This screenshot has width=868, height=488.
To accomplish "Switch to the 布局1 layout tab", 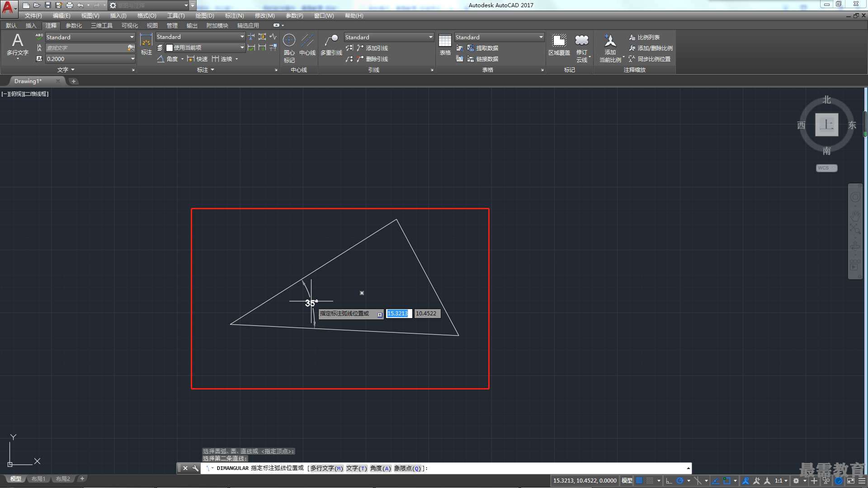I will (x=38, y=479).
